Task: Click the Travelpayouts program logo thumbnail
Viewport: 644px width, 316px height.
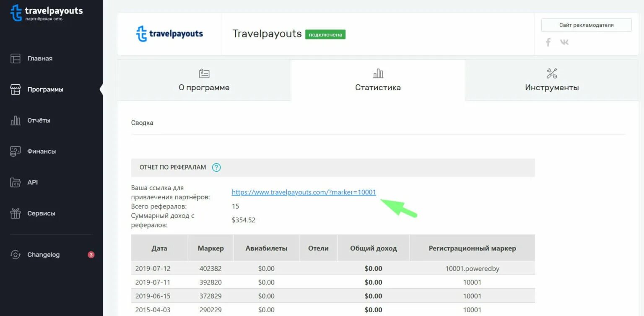Action: click(169, 33)
